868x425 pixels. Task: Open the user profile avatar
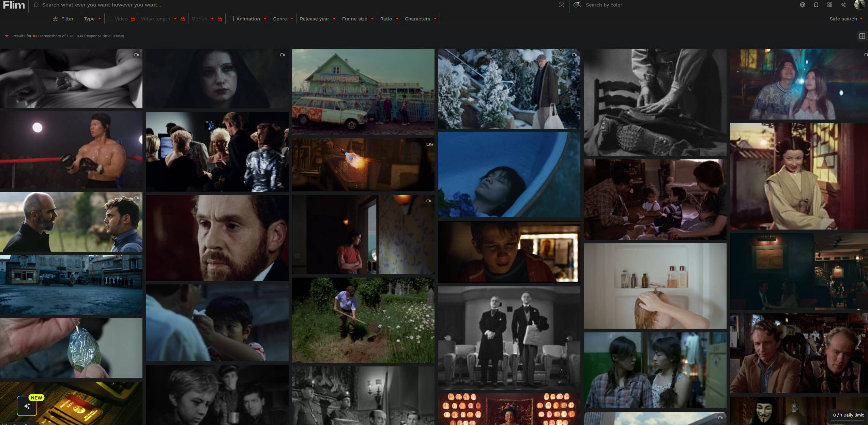(x=859, y=5)
